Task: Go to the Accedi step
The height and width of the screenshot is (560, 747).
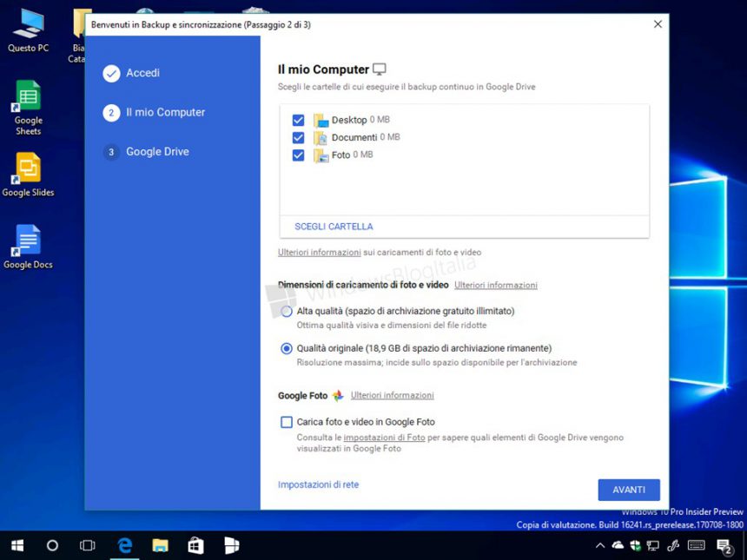Action: coord(142,73)
